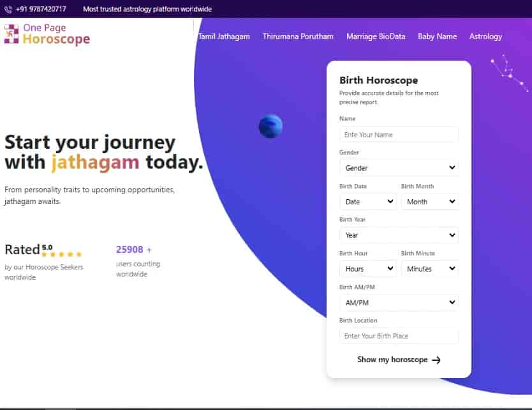Choose the AM/PM dropdown

tap(399, 303)
